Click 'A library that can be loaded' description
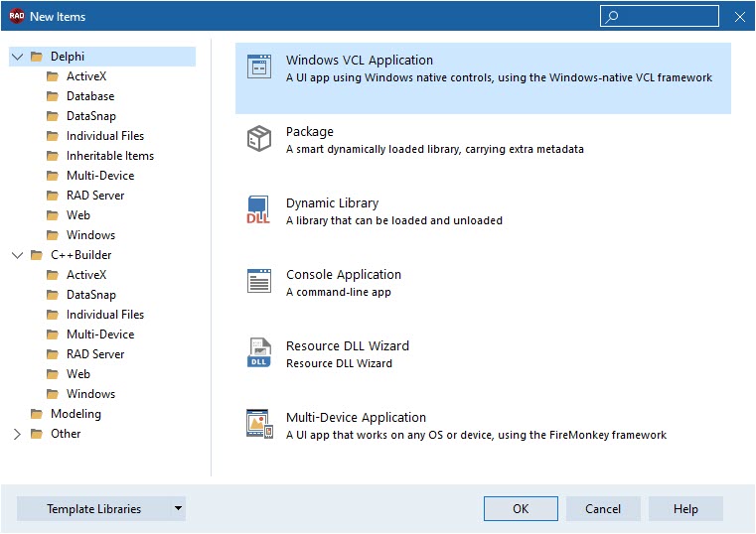The height and width of the screenshot is (534, 756). tap(394, 220)
